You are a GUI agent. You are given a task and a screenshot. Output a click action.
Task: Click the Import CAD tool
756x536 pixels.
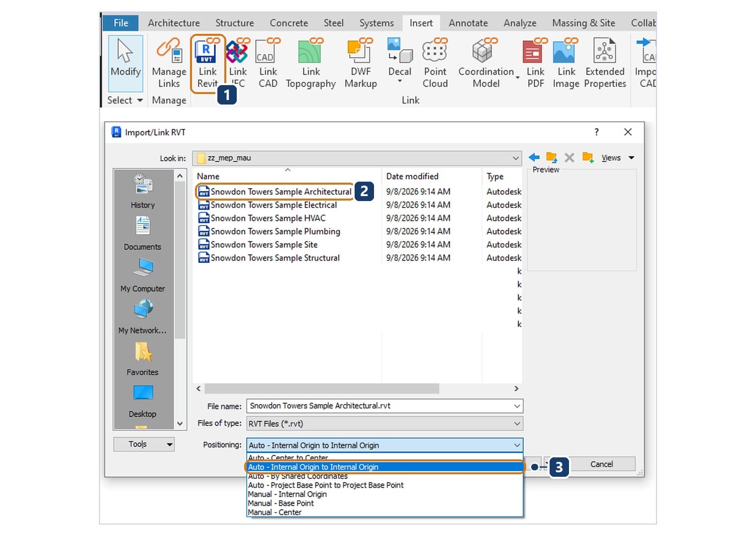click(x=646, y=63)
